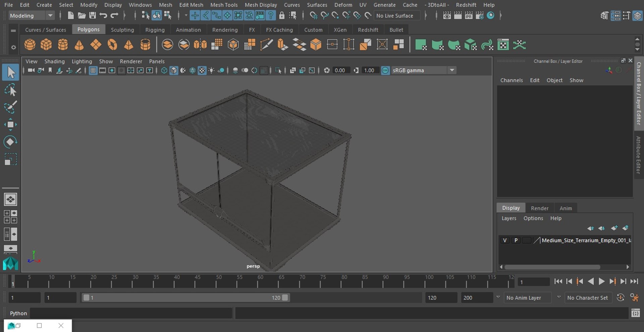Click Python script language label
Screen dimensions: 644x332
coord(18,313)
